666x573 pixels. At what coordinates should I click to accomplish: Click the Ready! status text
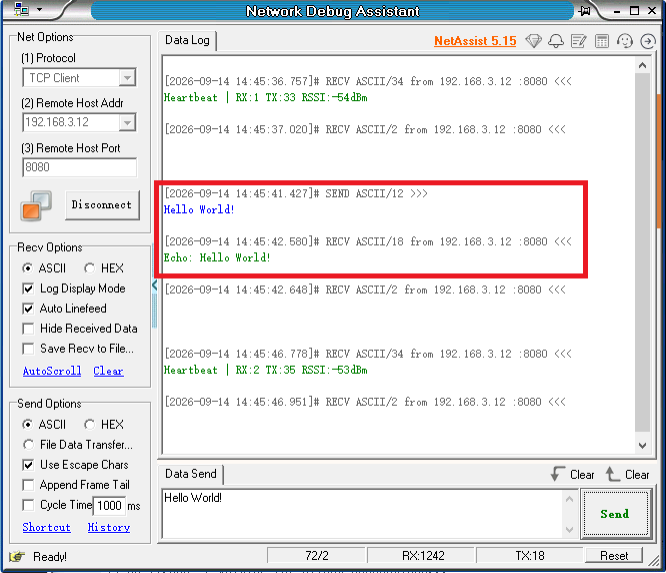coord(50,556)
